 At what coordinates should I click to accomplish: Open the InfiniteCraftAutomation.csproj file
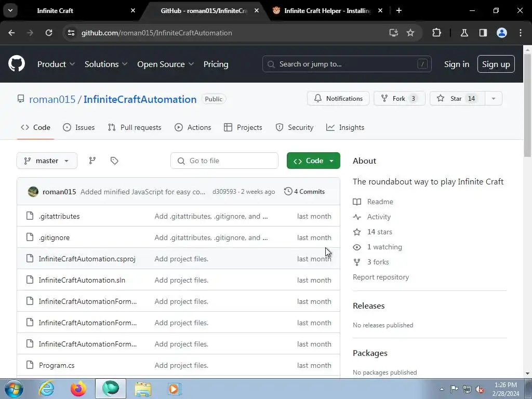coord(87,259)
